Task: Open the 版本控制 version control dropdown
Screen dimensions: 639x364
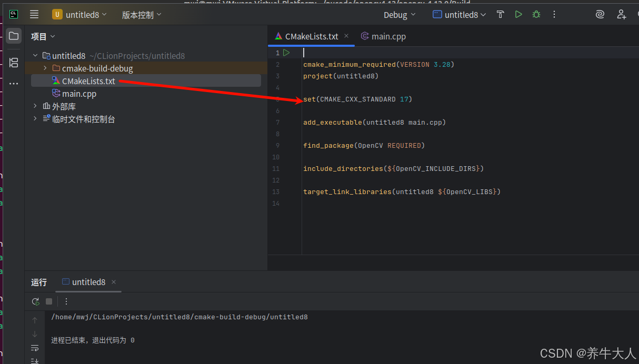Action: [142, 15]
